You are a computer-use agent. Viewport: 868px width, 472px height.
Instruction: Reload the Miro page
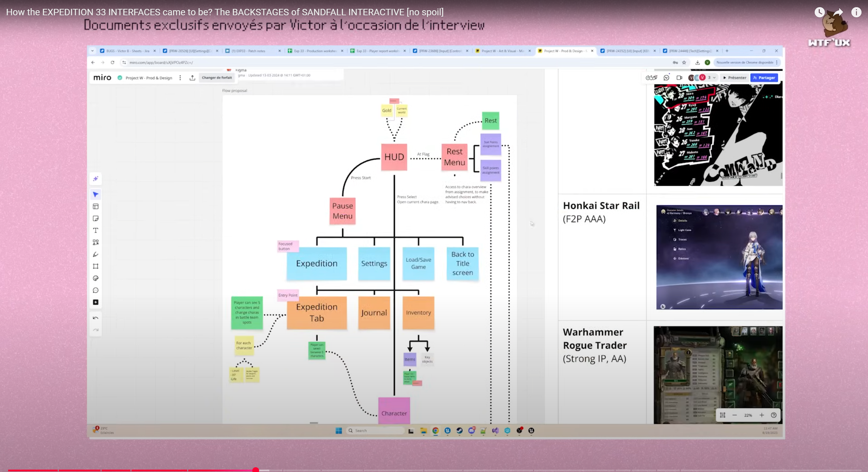[x=112, y=62]
